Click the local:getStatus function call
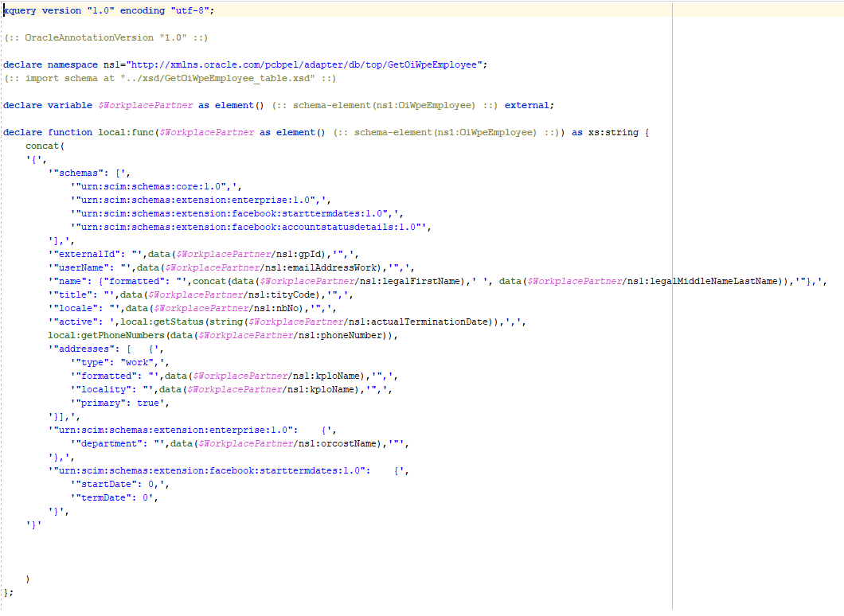The image size is (844, 616). tap(162, 322)
